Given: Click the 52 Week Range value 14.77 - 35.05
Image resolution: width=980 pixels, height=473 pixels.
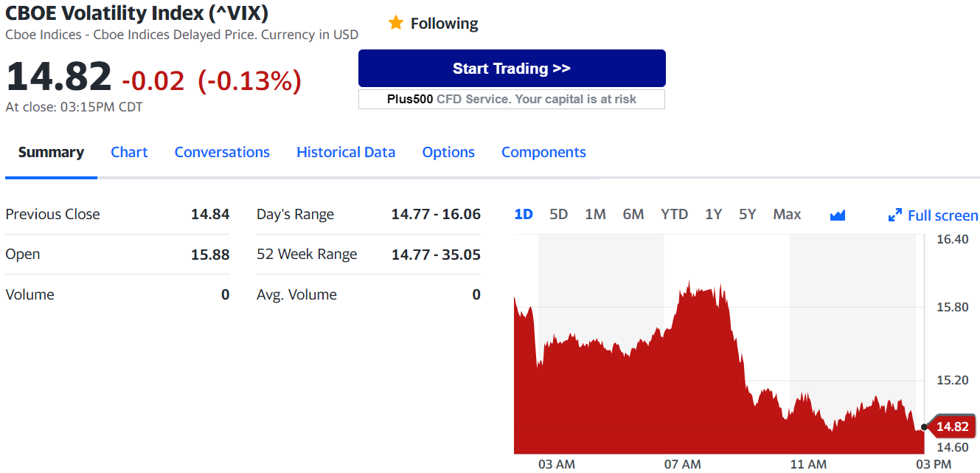Looking at the screenshot, I should pyautogui.click(x=436, y=255).
